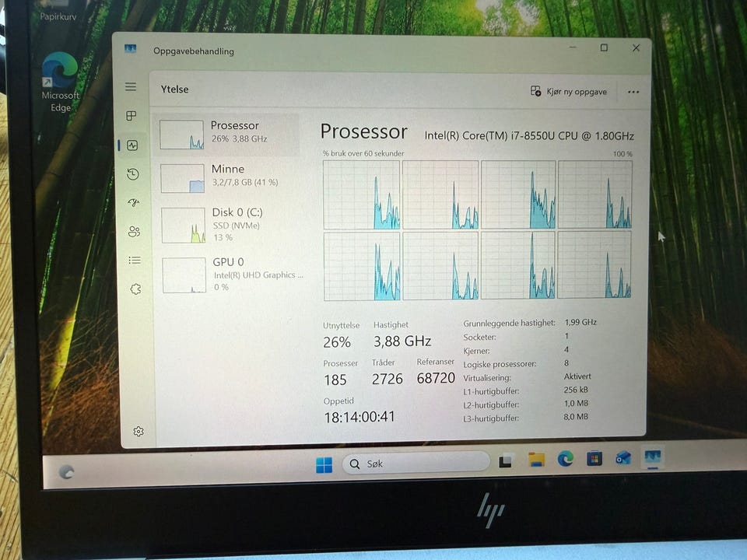This screenshot has height=560, width=747.
Task: Select the Papirkurv desktop icon
Action: tap(58, 12)
